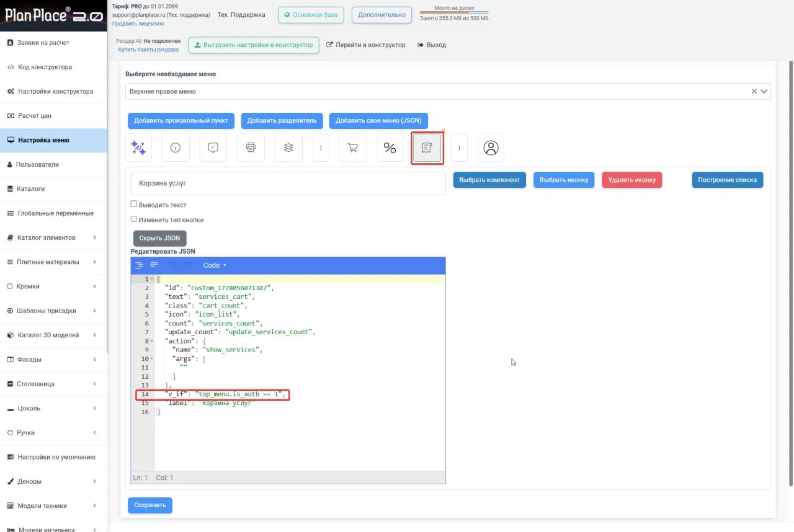
Task: Select the info circle menu icon
Action: point(176,148)
